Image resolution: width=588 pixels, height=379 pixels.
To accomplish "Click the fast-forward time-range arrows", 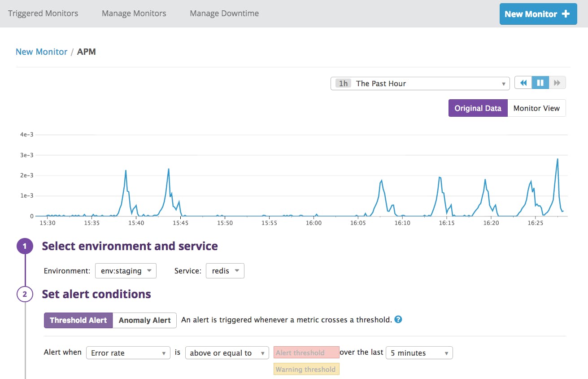I will (x=557, y=83).
